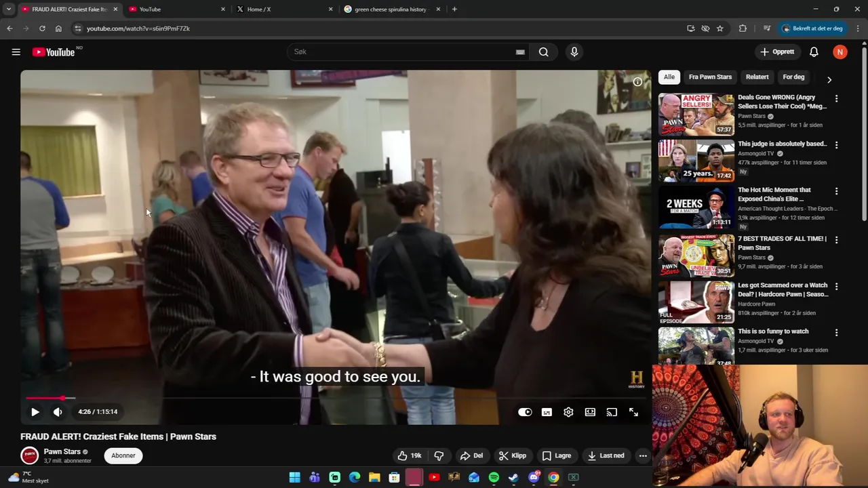Download video with Last ned
This screenshot has height=488, width=868.
606,455
